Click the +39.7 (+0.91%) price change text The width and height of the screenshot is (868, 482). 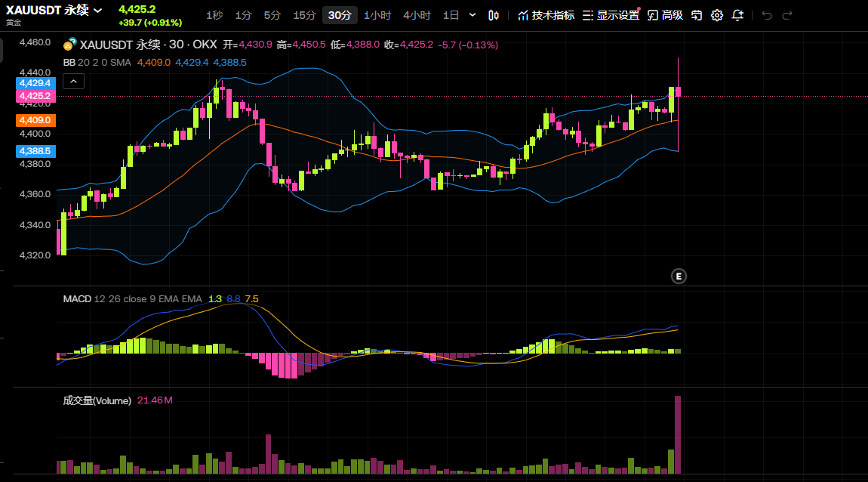[150, 23]
